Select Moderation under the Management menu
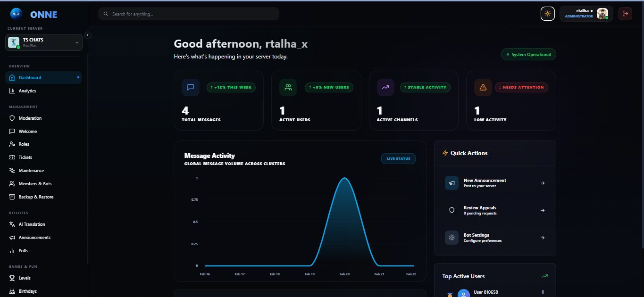This screenshot has height=297, width=644. 29,118
